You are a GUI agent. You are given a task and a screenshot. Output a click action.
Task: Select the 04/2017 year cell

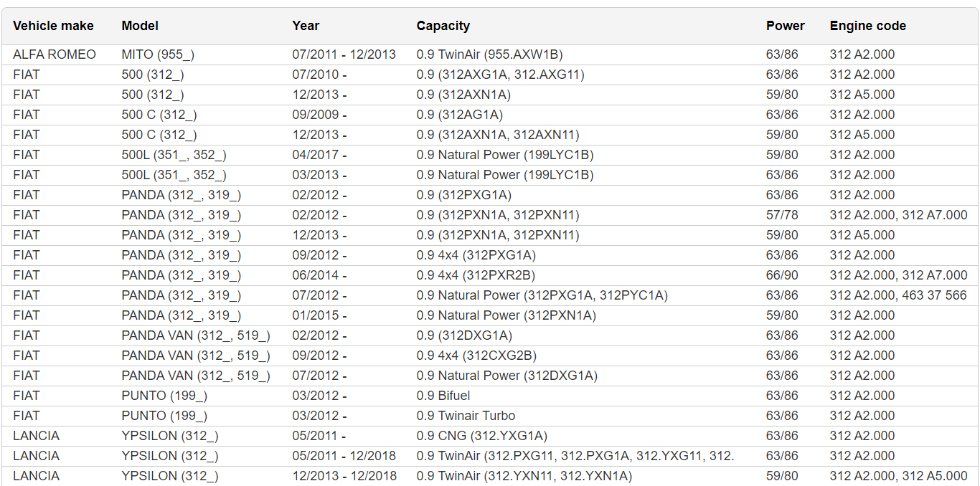pos(319,155)
